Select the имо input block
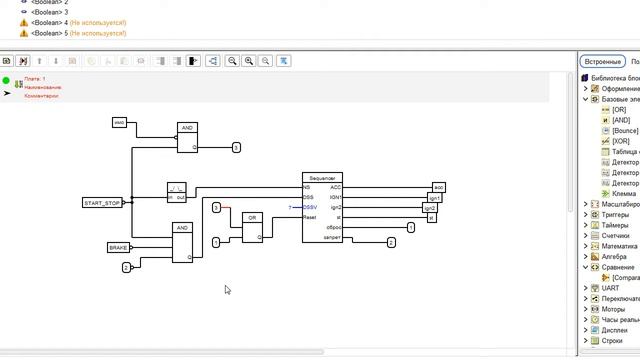This screenshot has width=640, height=360. tap(119, 122)
